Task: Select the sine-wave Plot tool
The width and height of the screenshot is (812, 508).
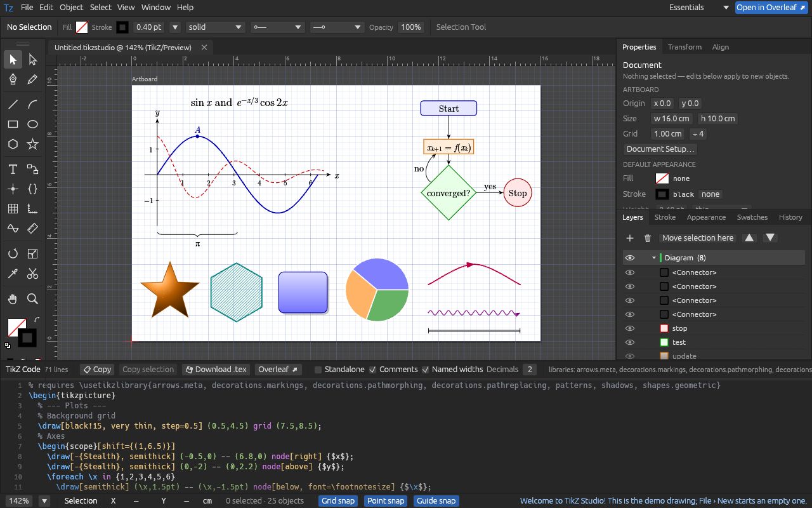Action: pyautogui.click(x=13, y=229)
